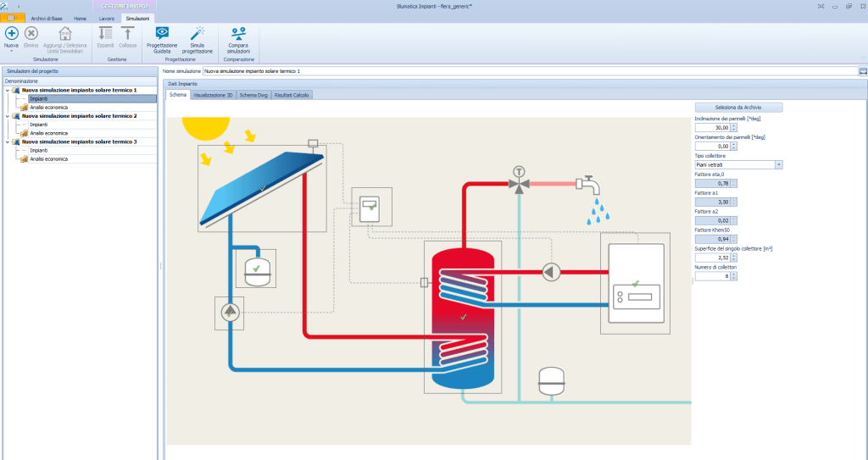Image resolution: width=868 pixels, height=460 pixels.
Task: Switch to Visualizzazione 3D tab
Action: point(213,95)
